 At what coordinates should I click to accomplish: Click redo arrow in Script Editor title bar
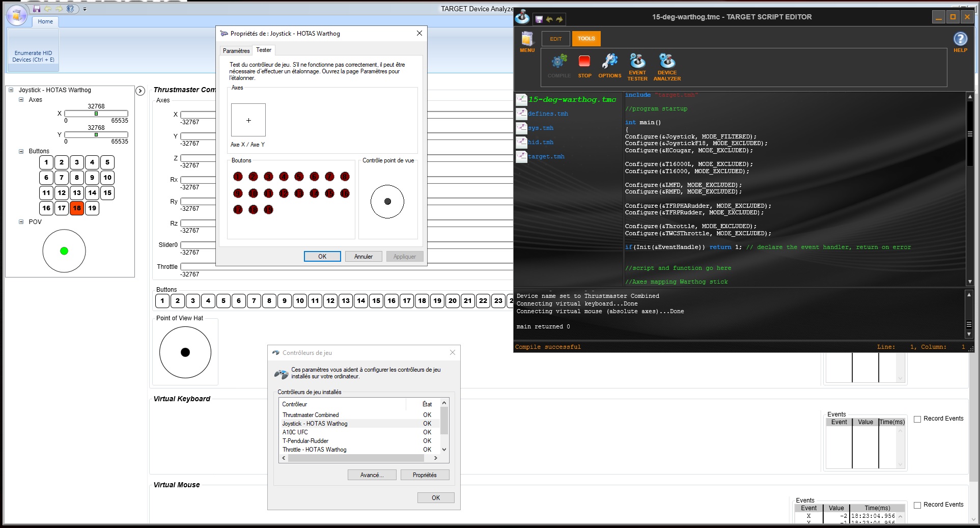[x=559, y=19]
